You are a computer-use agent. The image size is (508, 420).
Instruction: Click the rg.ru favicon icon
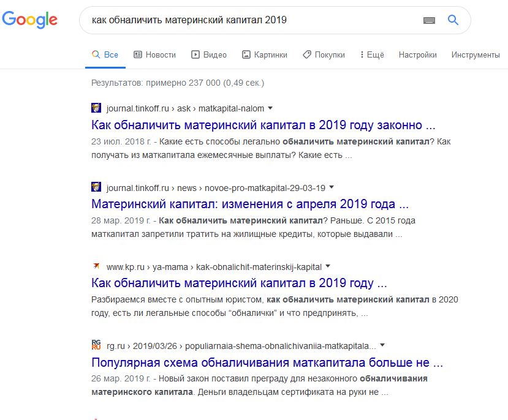point(96,345)
